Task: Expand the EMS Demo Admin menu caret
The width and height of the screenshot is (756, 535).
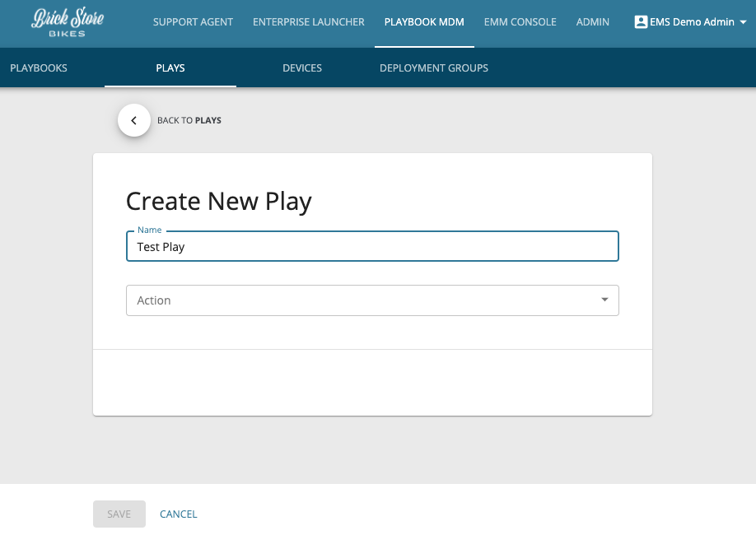Action: click(x=744, y=23)
